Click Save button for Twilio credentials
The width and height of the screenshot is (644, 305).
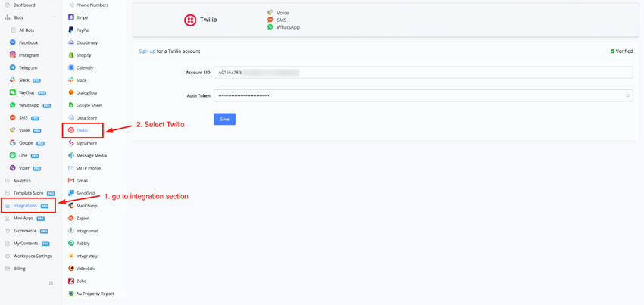[225, 119]
